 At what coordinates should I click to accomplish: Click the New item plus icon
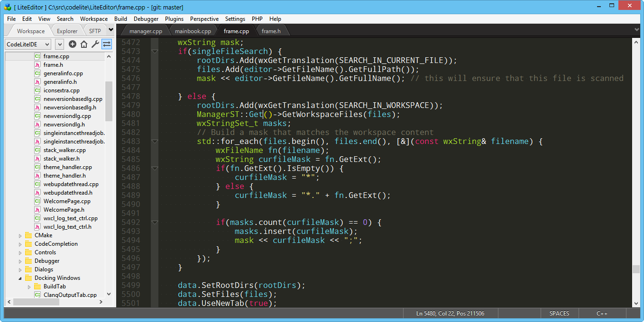pos(72,44)
